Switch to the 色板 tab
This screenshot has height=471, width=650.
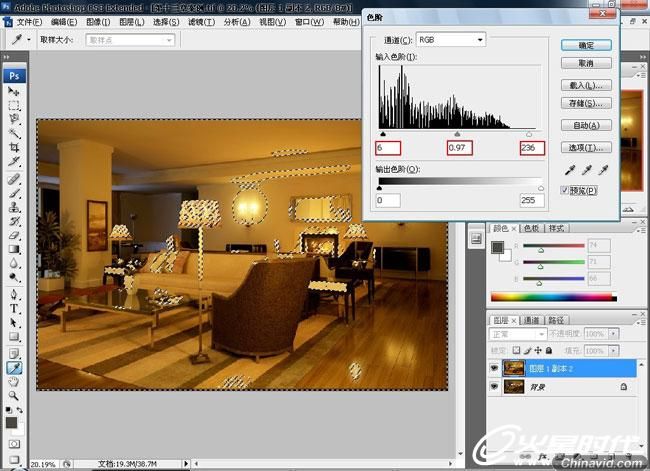click(x=531, y=228)
